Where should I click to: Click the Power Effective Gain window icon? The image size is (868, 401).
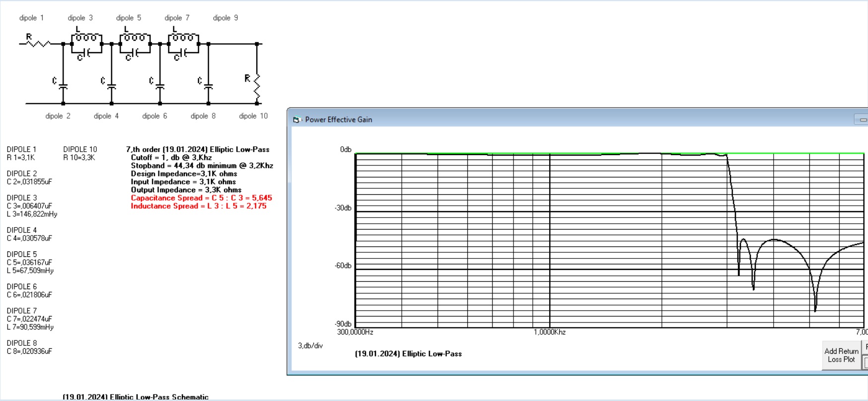coord(297,120)
